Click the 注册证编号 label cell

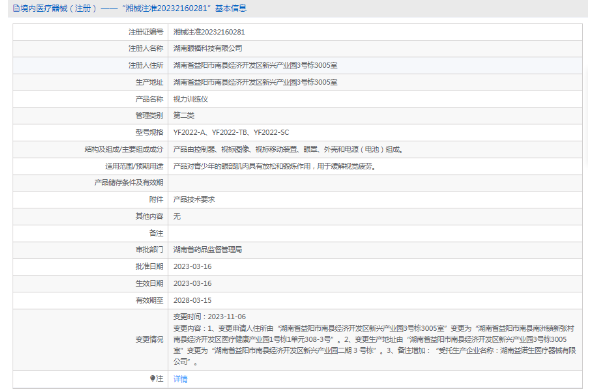(146, 32)
